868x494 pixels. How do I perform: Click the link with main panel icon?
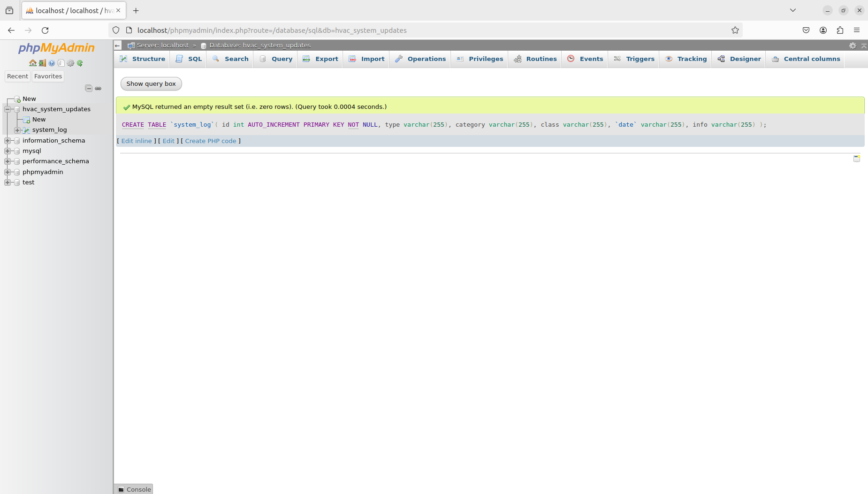point(98,88)
